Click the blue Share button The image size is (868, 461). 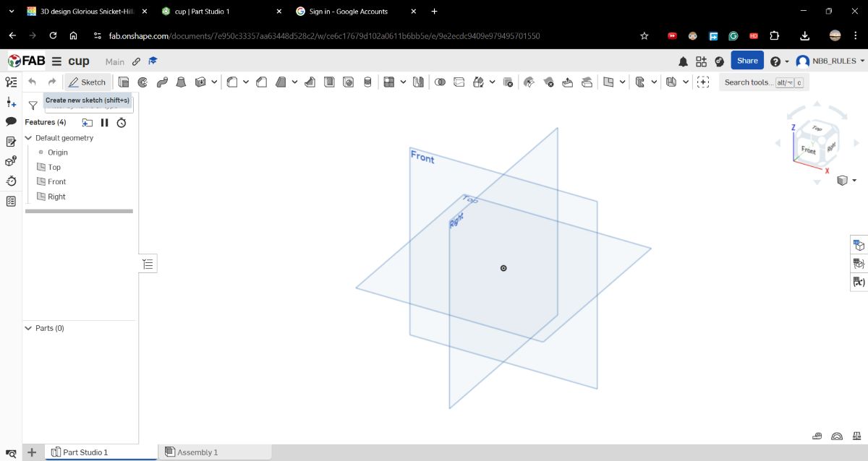(747, 61)
